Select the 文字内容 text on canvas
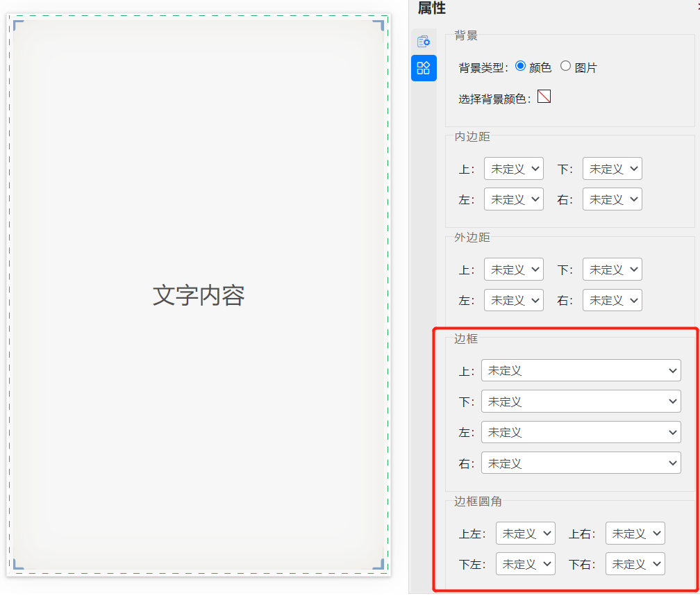 (199, 295)
